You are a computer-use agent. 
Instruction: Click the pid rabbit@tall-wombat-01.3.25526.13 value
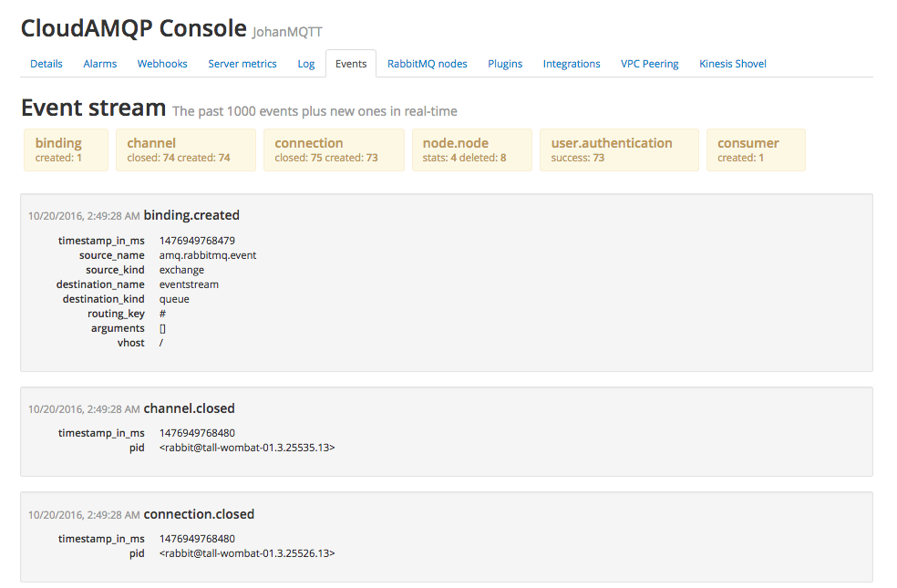coord(247,553)
